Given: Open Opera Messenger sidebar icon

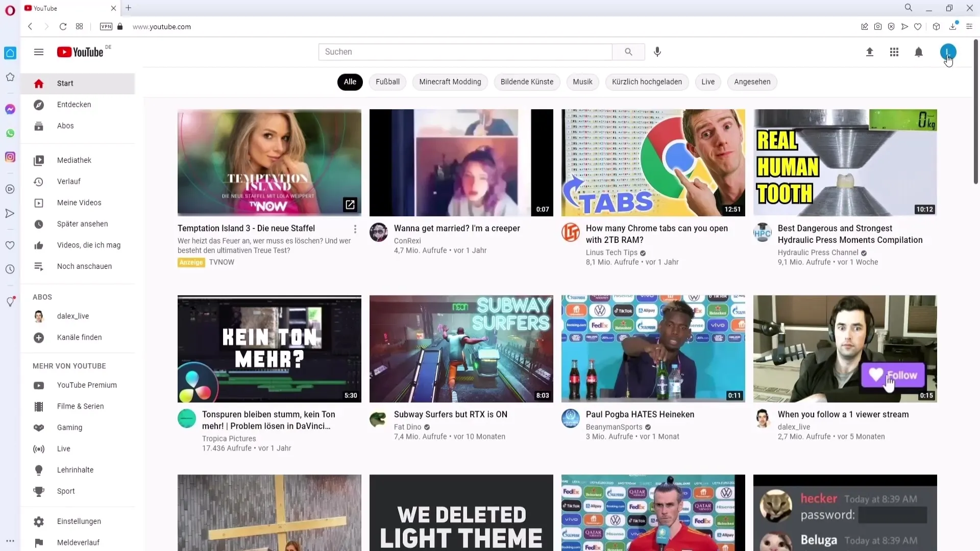Looking at the screenshot, I should (10, 109).
